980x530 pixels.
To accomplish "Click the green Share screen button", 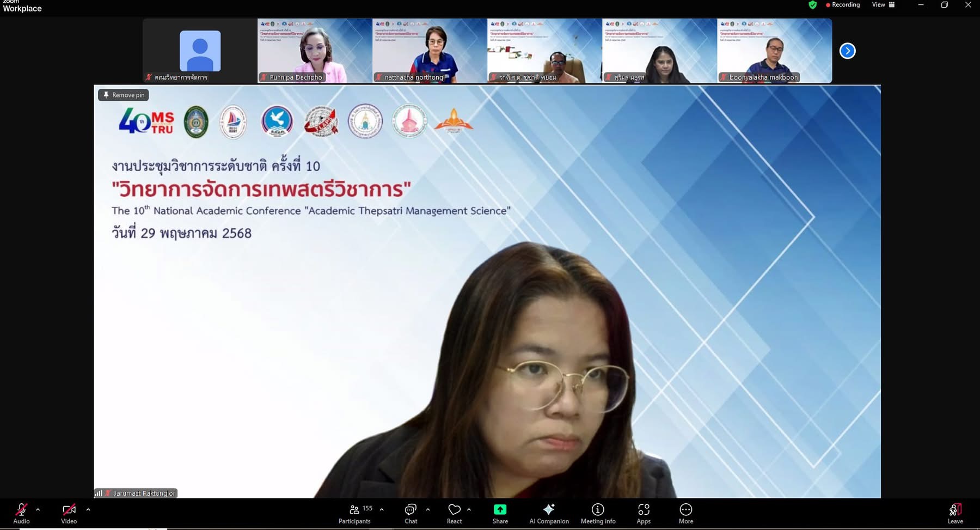I will coord(500,513).
